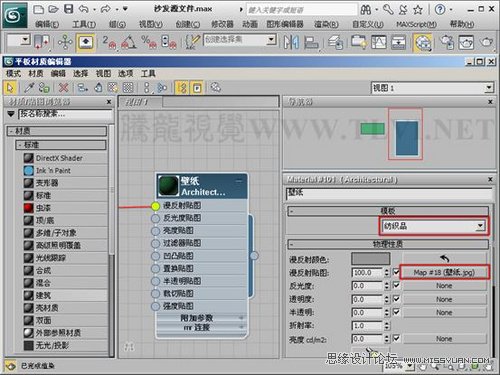
Task: Open the 漫反射颜色 gray color swatch
Action: coord(371,258)
